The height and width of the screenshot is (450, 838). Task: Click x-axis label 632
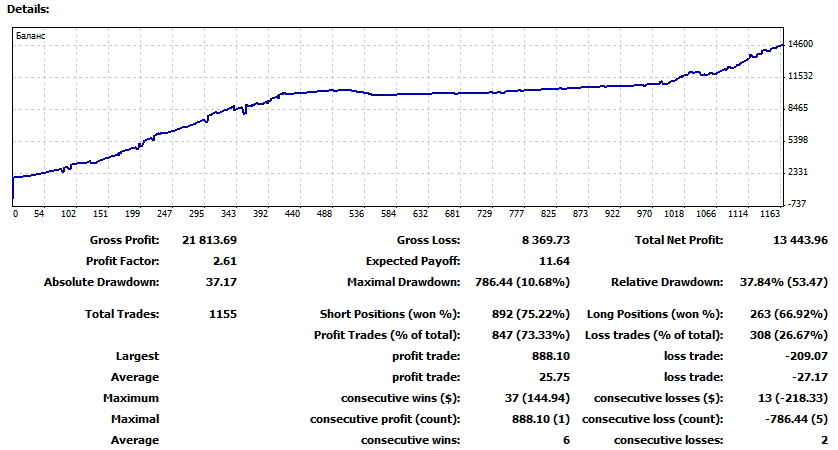pyautogui.click(x=420, y=214)
